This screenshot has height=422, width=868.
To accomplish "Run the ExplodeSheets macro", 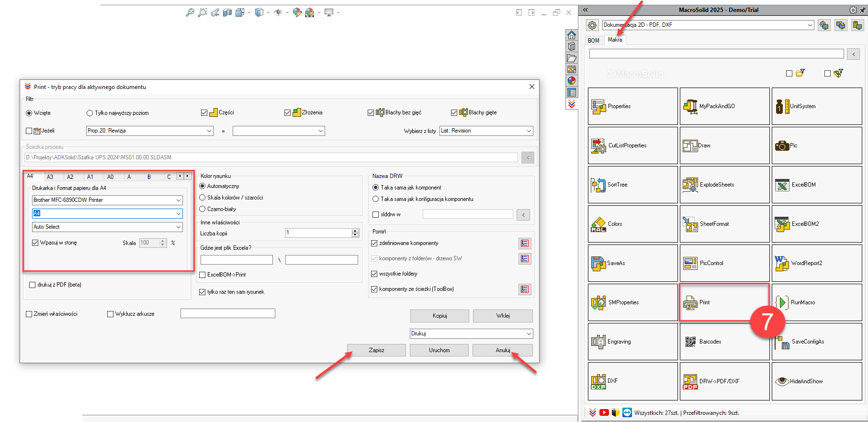I will pyautogui.click(x=724, y=185).
